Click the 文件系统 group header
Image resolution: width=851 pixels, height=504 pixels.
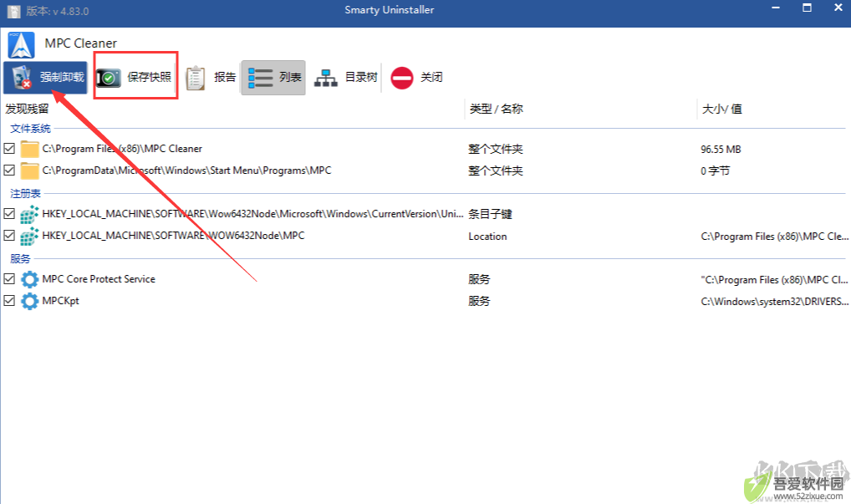pos(30,129)
